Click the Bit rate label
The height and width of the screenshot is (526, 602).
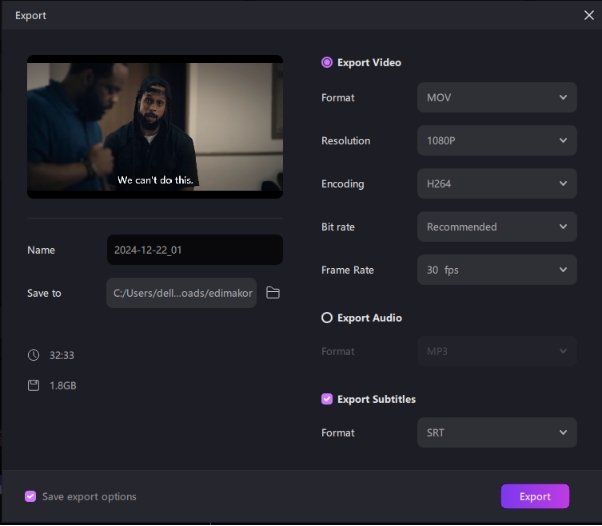point(338,227)
